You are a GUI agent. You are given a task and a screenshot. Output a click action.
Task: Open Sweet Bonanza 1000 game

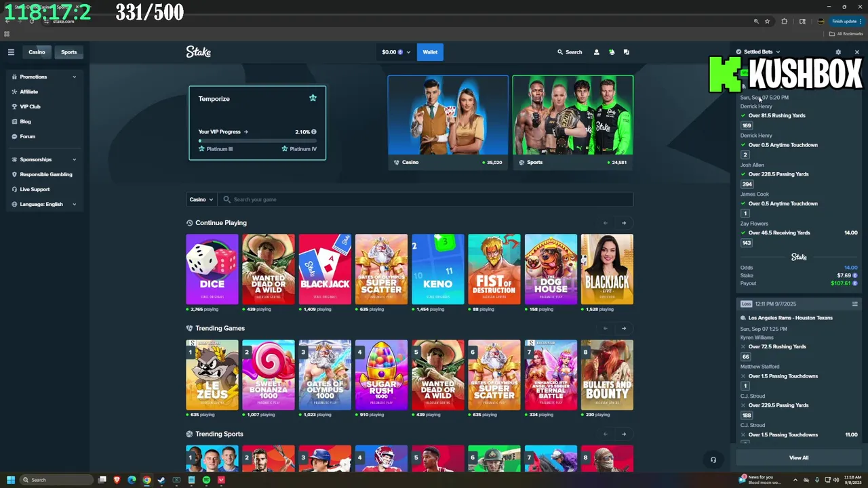click(269, 375)
